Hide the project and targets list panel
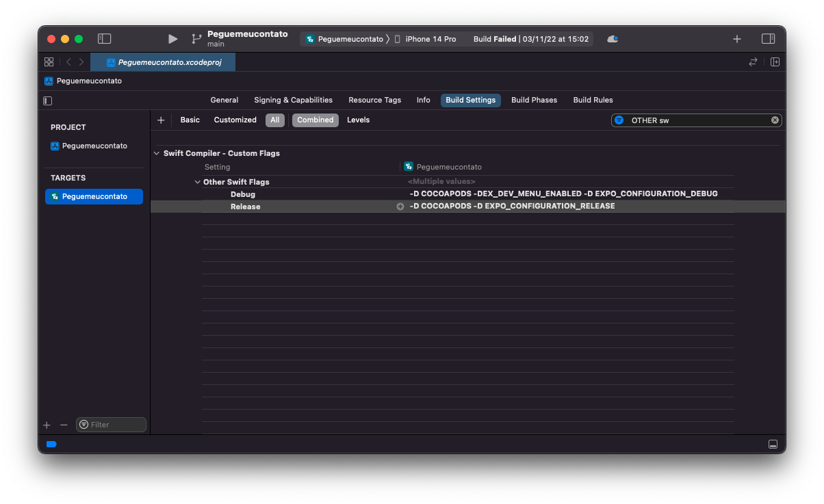The height and width of the screenshot is (504, 824). point(47,101)
